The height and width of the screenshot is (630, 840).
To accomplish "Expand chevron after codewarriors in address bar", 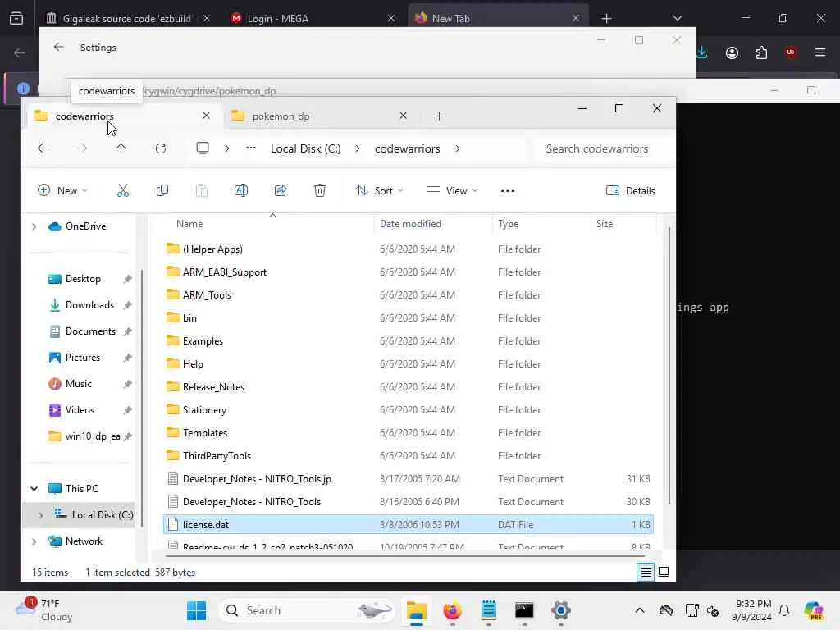I will pyautogui.click(x=458, y=148).
